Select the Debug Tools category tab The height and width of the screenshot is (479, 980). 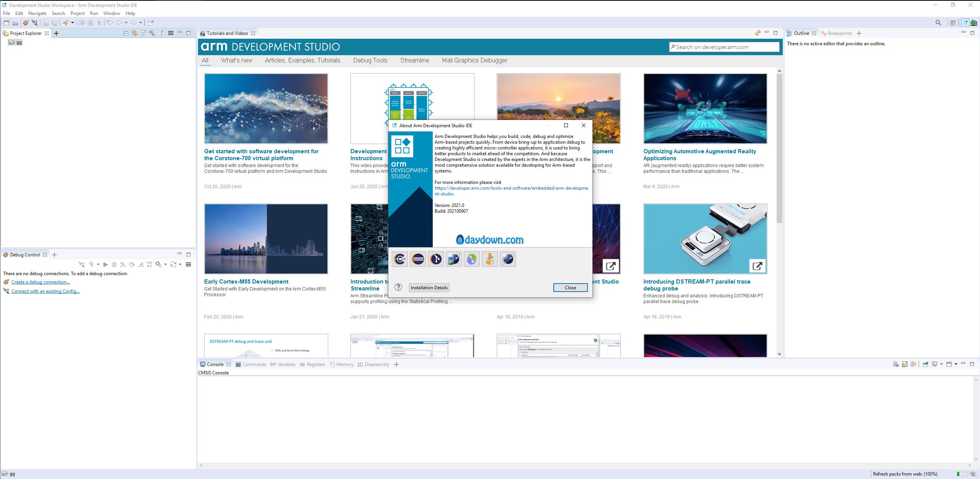tap(370, 61)
